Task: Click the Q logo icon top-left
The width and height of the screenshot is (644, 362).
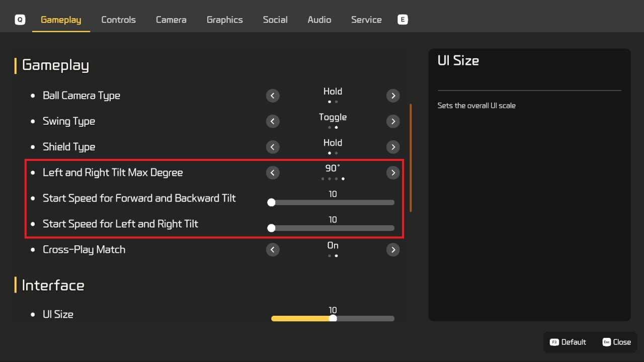Action: (x=19, y=19)
